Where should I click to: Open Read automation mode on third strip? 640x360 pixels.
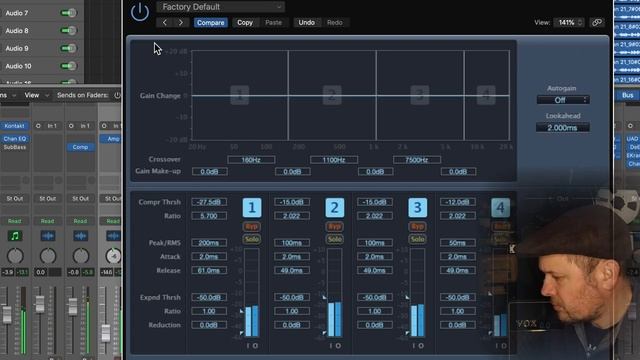click(x=80, y=221)
